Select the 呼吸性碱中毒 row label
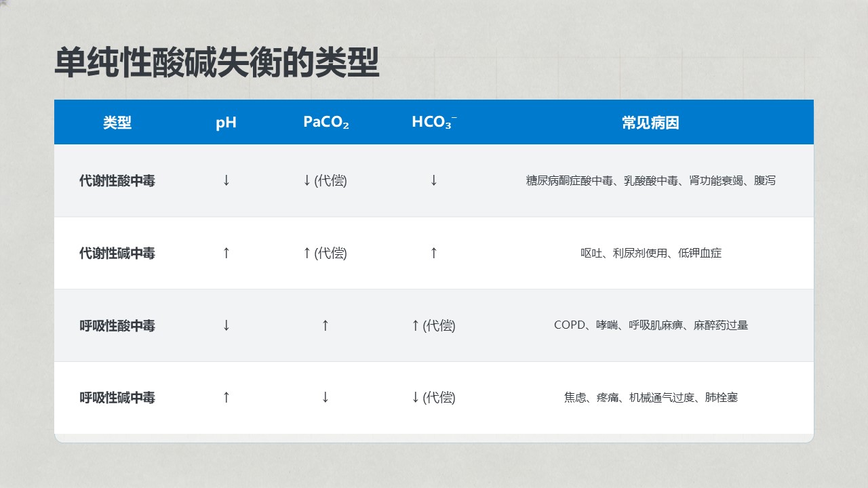This screenshot has width=868, height=488. click(117, 398)
